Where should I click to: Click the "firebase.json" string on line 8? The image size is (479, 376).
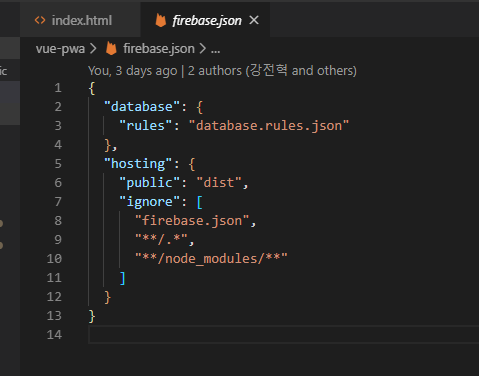tap(192, 221)
